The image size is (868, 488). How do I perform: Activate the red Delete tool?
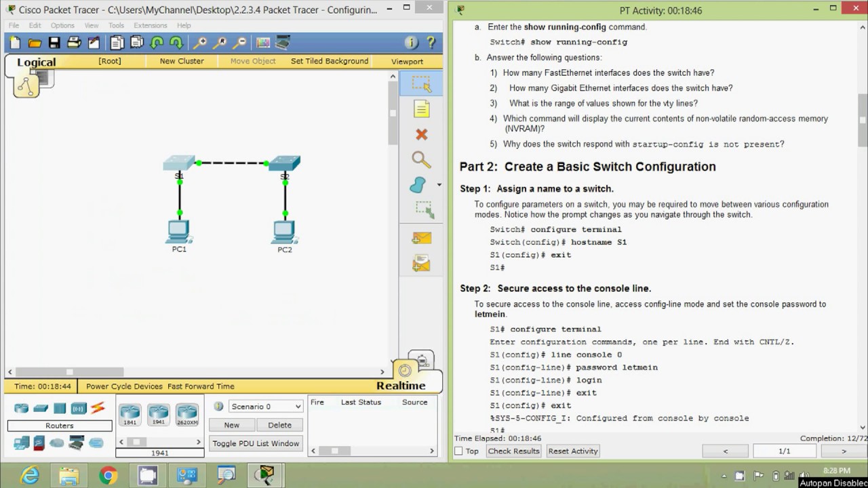click(x=421, y=134)
